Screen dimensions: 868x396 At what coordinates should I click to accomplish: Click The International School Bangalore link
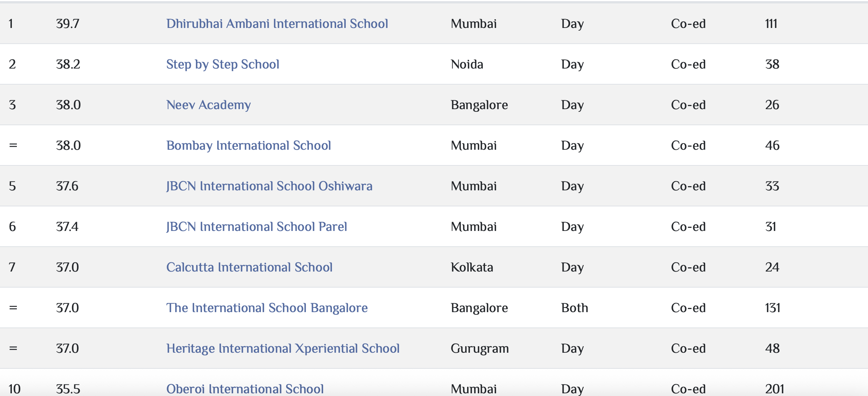(267, 308)
